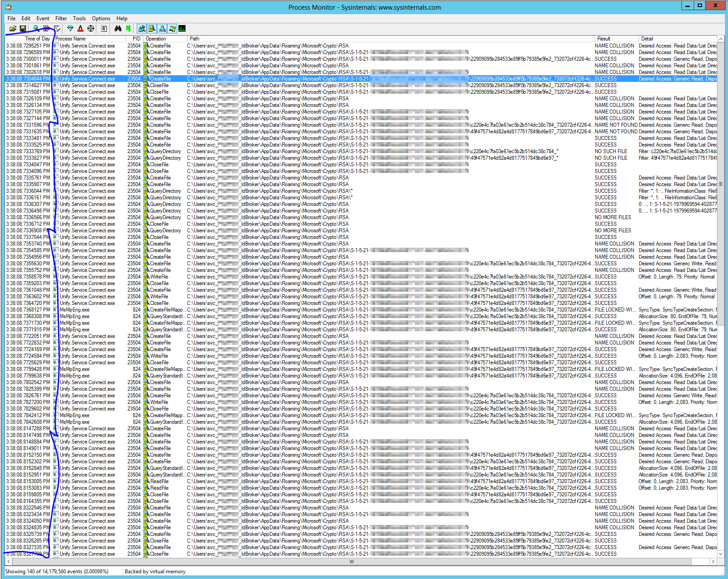Click Unify.Service.Connect.exe in row 3:38:08.7722051 PM

coord(87,336)
